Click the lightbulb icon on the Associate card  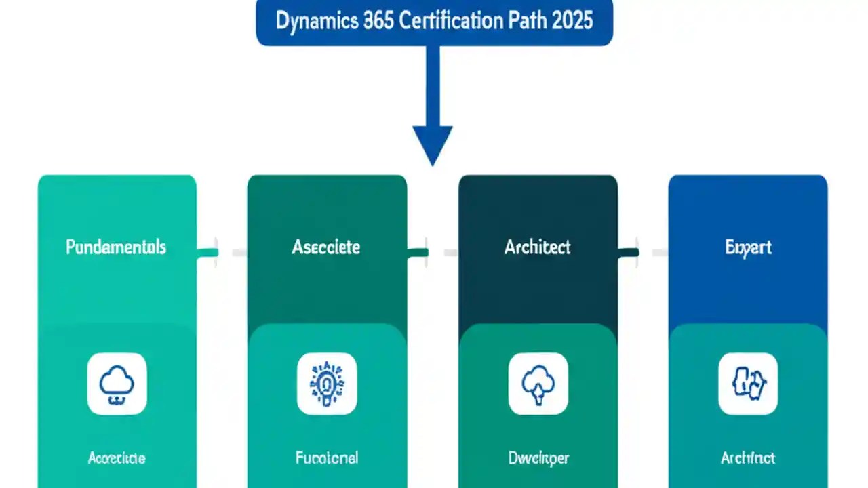tap(327, 384)
